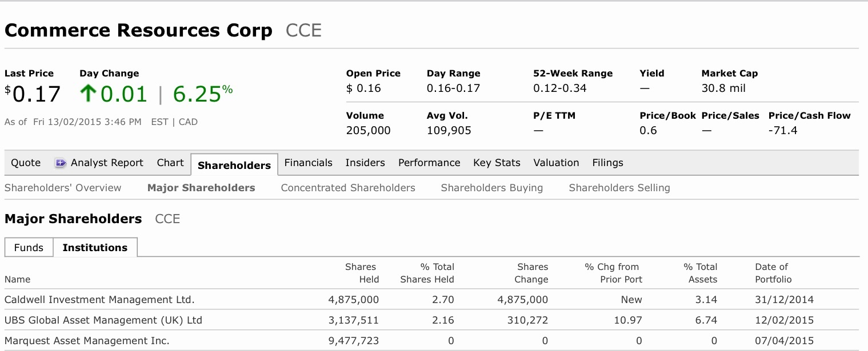This screenshot has height=351, width=868.
Task: Switch to the Funds view
Action: point(29,247)
